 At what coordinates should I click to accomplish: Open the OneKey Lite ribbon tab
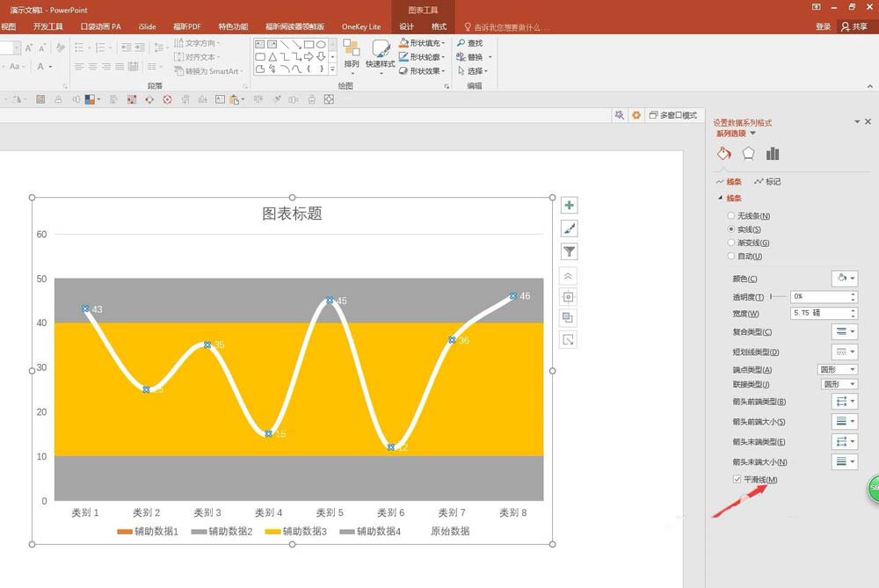click(x=361, y=26)
